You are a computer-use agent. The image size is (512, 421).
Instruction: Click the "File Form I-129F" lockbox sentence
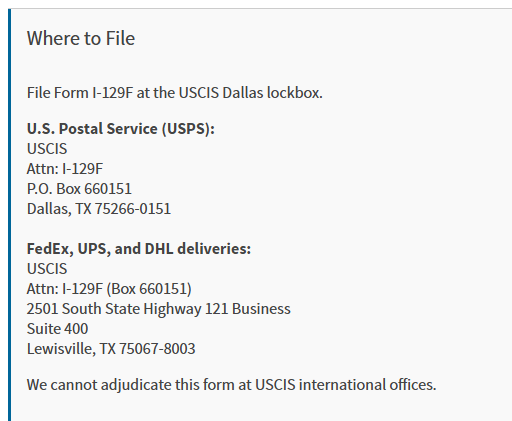point(175,93)
